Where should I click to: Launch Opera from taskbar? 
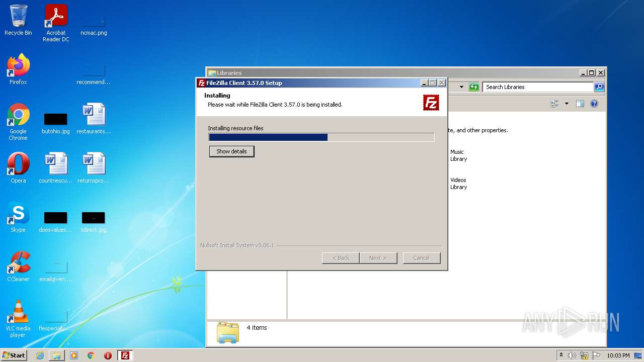tap(108, 355)
